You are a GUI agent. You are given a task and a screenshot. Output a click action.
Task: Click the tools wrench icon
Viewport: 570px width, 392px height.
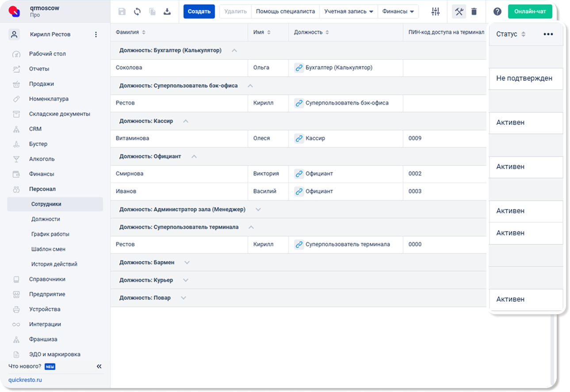click(x=459, y=11)
